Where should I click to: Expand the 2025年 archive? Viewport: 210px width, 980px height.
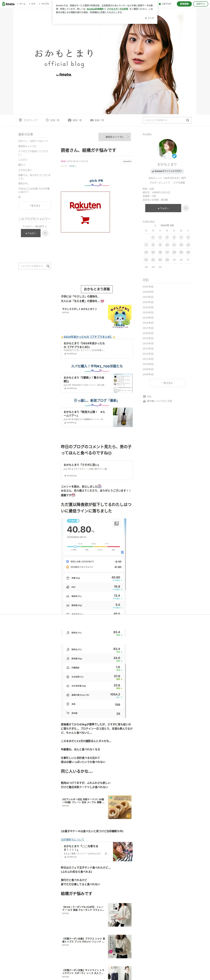tap(148, 287)
